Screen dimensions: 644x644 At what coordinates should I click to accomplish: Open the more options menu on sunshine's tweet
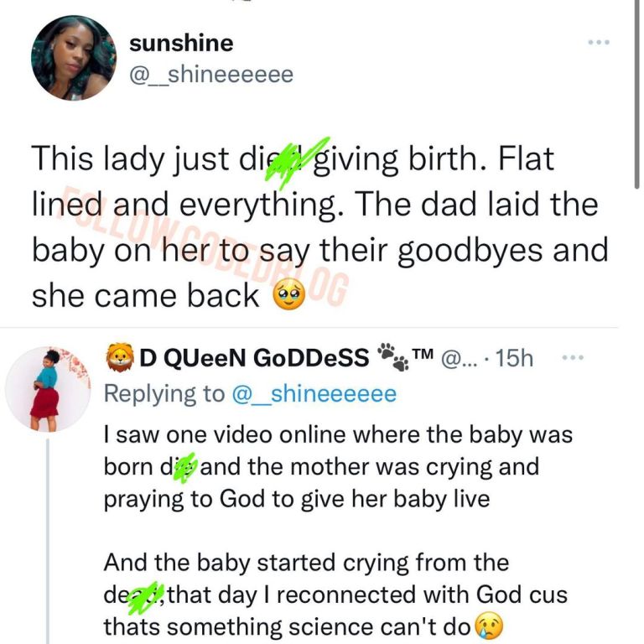[x=598, y=41]
